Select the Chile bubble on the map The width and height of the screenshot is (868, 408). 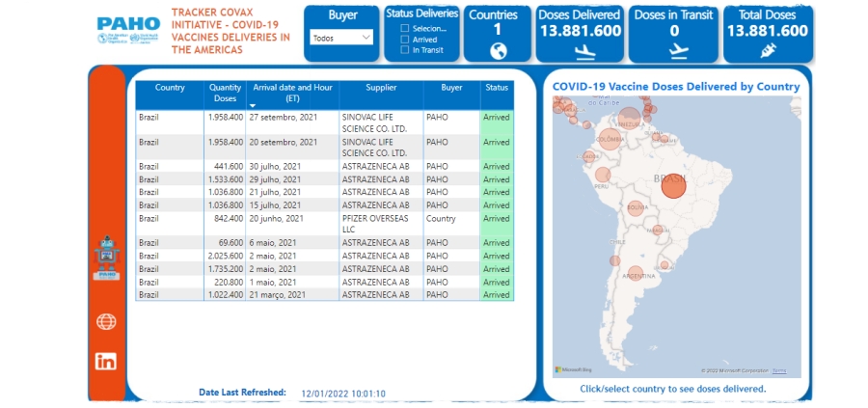point(615,260)
